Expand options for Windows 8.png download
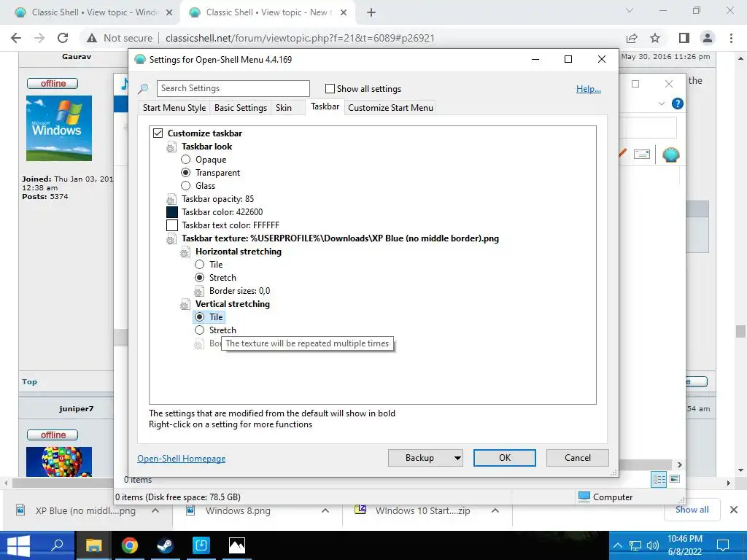 (x=325, y=510)
